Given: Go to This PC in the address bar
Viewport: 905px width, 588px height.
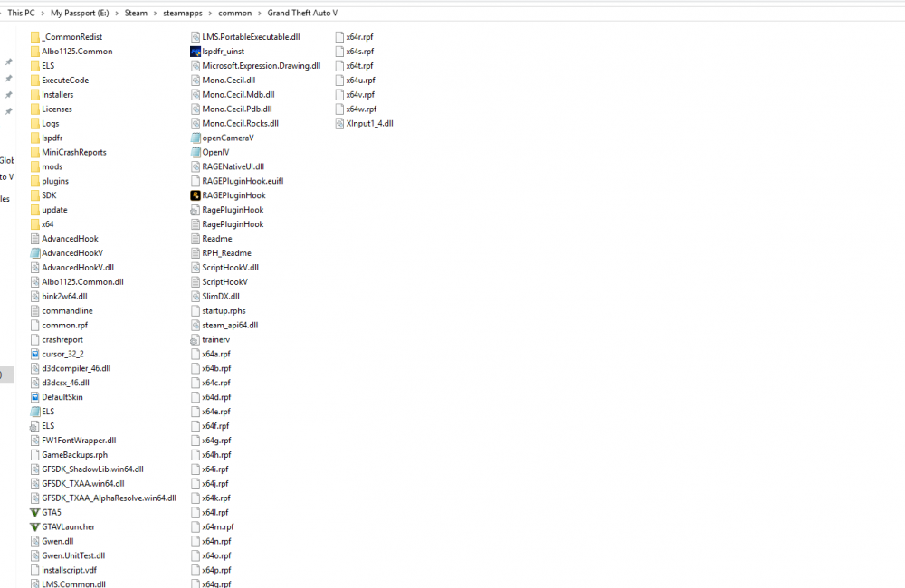Looking at the screenshot, I should 20,14.
